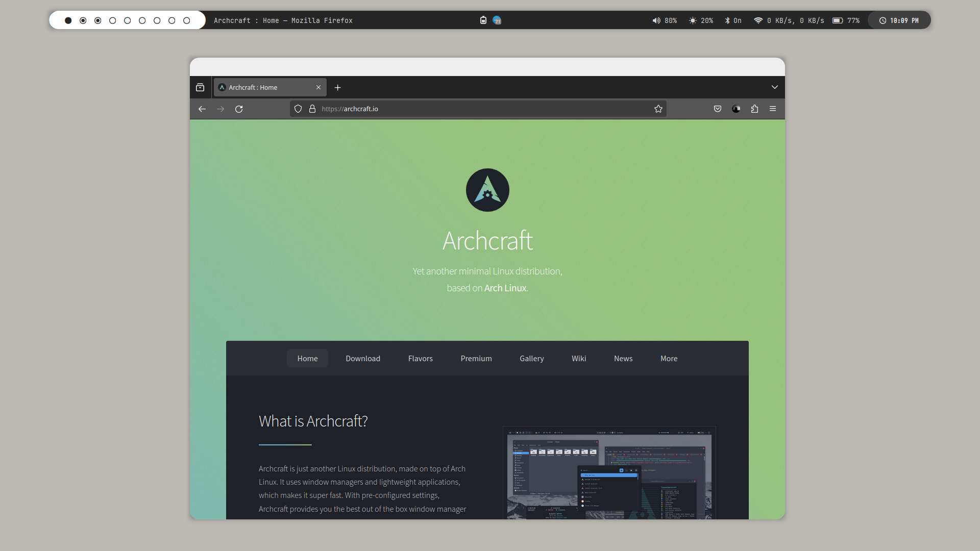Open the Firefox View icon
The image size is (980, 551).
click(x=200, y=88)
